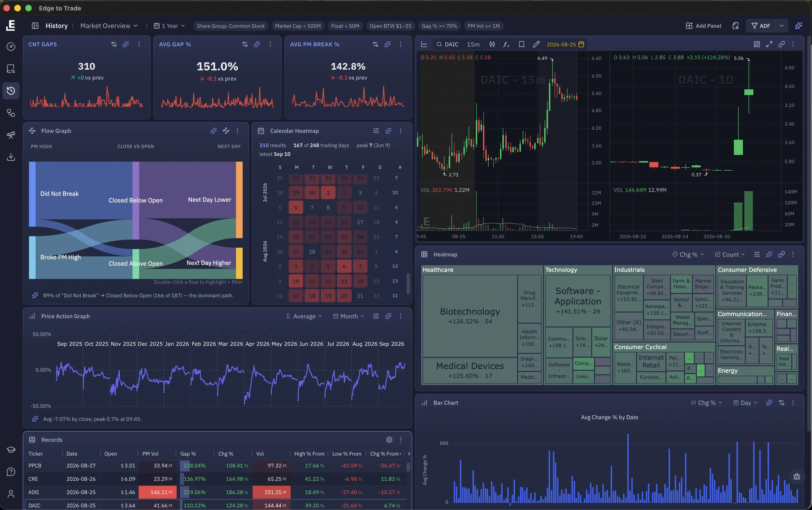Change chart type with the candlestick icon
Image resolution: width=812 pixels, height=510 pixels.
click(492, 44)
